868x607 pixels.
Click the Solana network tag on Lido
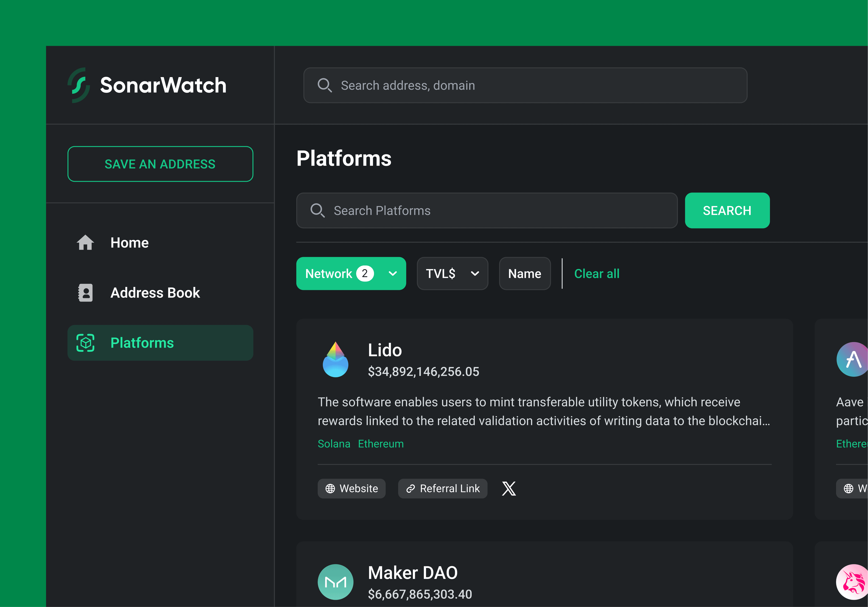pyautogui.click(x=334, y=444)
